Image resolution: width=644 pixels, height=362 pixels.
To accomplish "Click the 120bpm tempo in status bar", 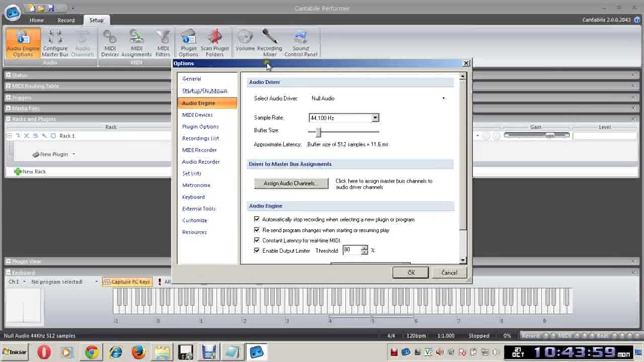I will pos(416,336).
